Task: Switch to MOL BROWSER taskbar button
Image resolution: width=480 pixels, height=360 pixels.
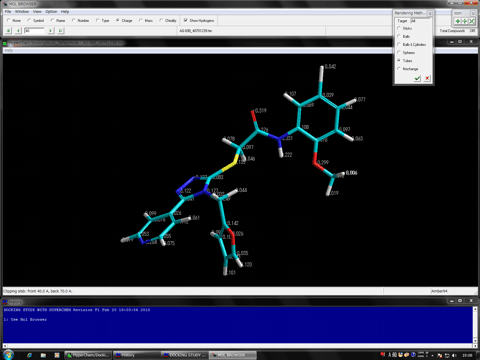Action: click(232, 355)
